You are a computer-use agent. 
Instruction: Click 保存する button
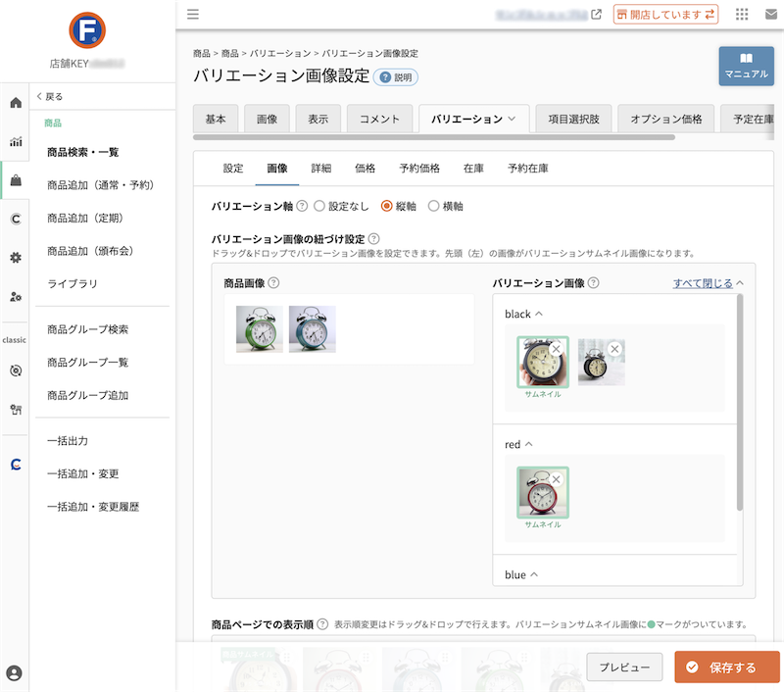pos(727,667)
